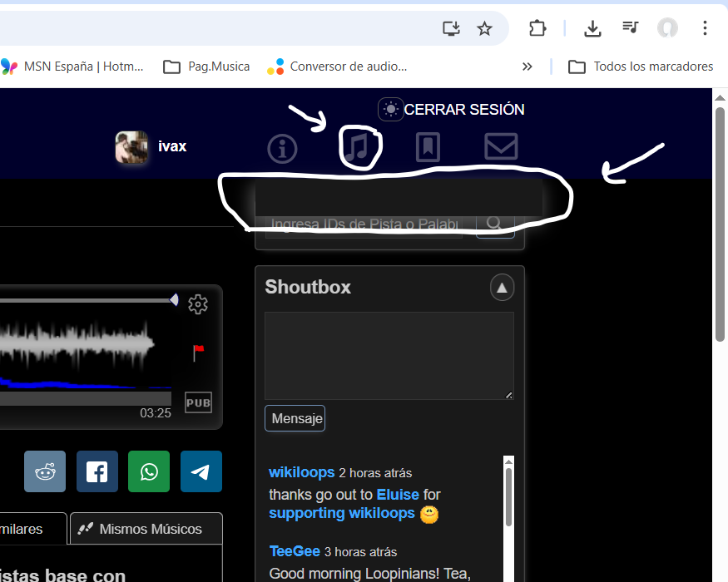Open the Todos los marcadores folder
728x582 pixels.
641,67
